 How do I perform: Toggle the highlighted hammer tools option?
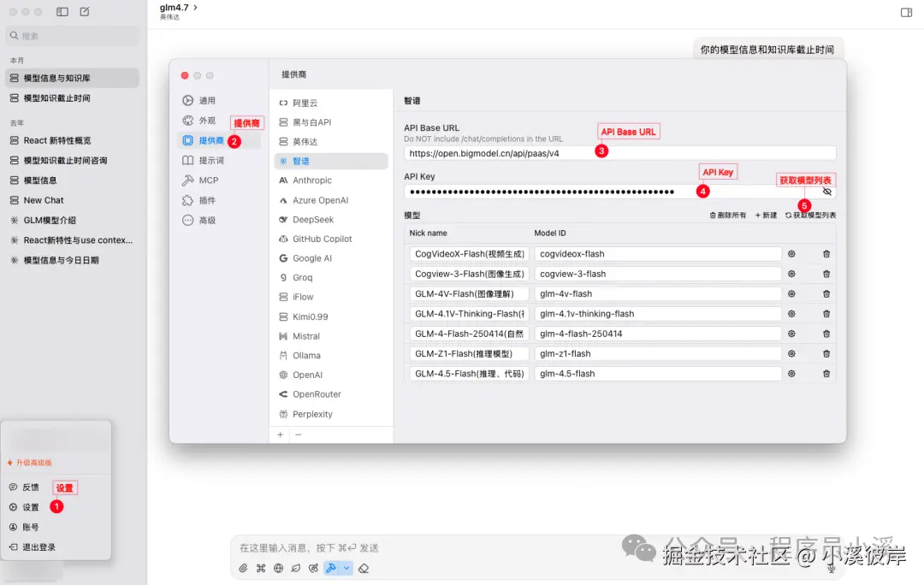click(x=332, y=567)
